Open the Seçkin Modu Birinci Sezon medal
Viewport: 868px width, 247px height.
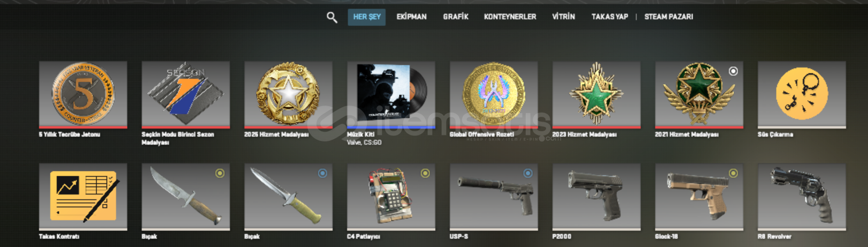point(186,94)
